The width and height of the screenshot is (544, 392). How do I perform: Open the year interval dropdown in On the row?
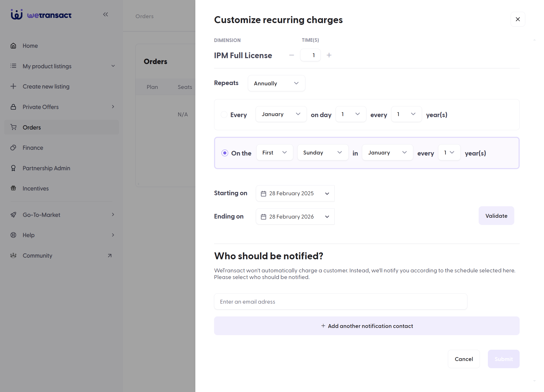(x=449, y=152)
